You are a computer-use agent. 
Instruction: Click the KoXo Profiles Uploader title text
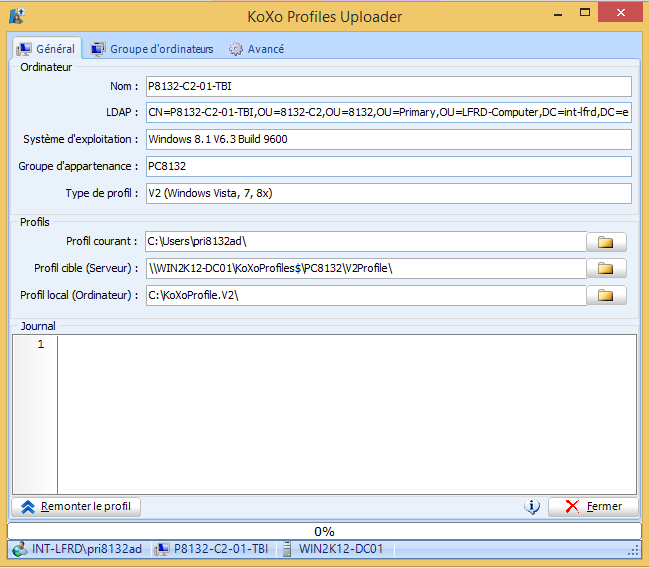(x=324, y=17)
